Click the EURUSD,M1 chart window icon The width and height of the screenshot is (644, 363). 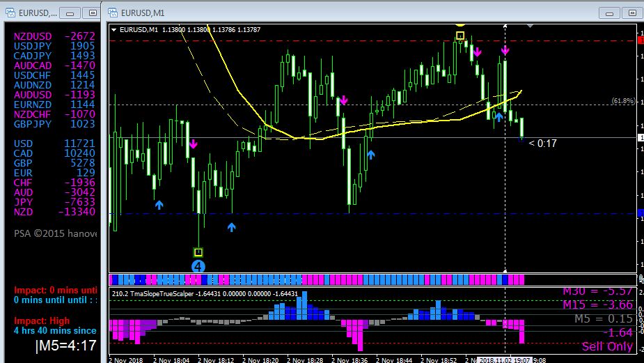click(113, 13)
